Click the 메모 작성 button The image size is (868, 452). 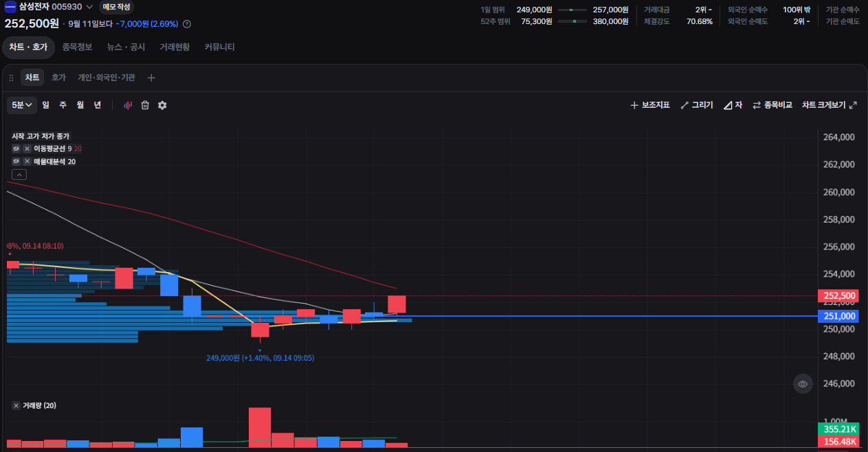[x=116, y=7]
